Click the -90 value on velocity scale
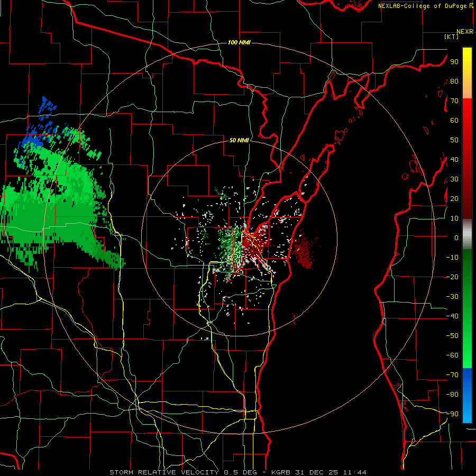 [x=452, y=414]
